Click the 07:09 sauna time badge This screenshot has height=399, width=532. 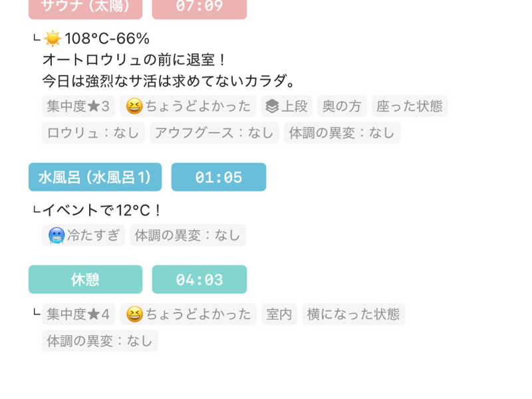point(199,7)
